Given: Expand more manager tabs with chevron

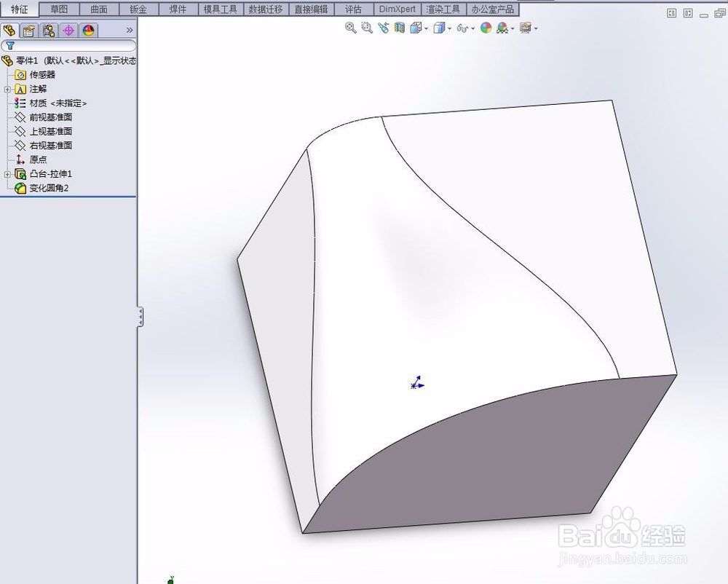Looking at the screenshot, I should point(130,30).
